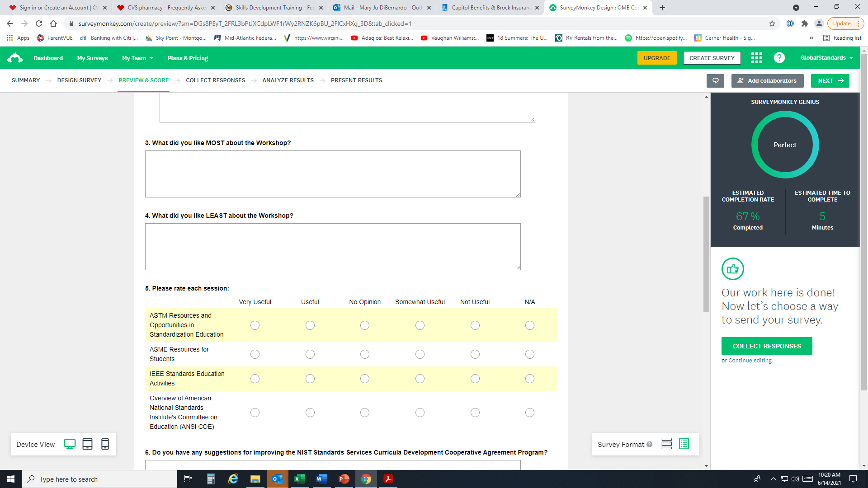868x488 pixels.
Task: Click the Continue editing link
Action: tap(750, 361)
